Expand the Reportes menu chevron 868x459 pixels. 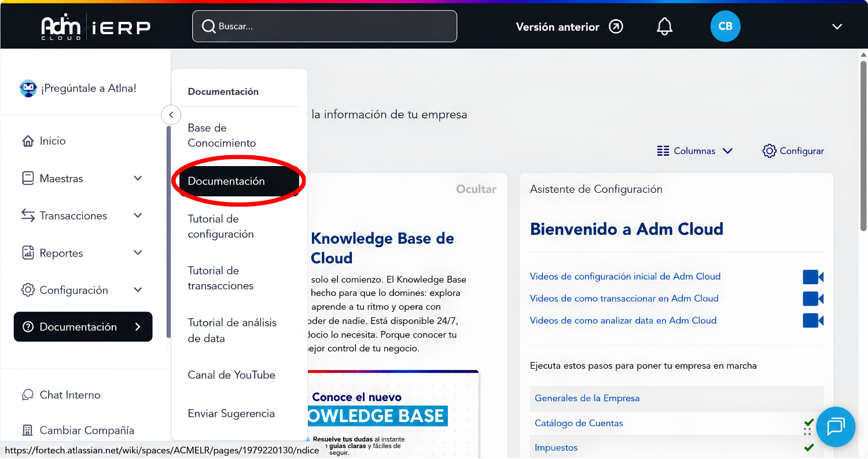[x=138, y=253]
